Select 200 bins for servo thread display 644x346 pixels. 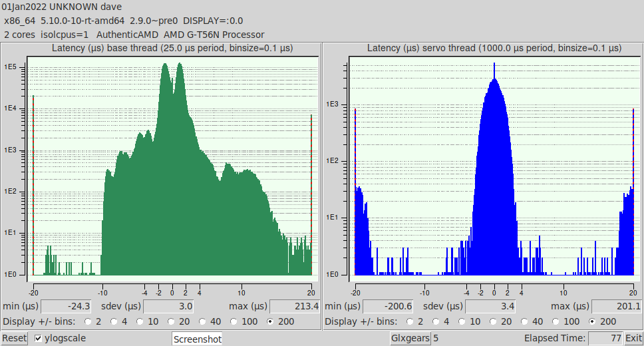pos(592,321)
